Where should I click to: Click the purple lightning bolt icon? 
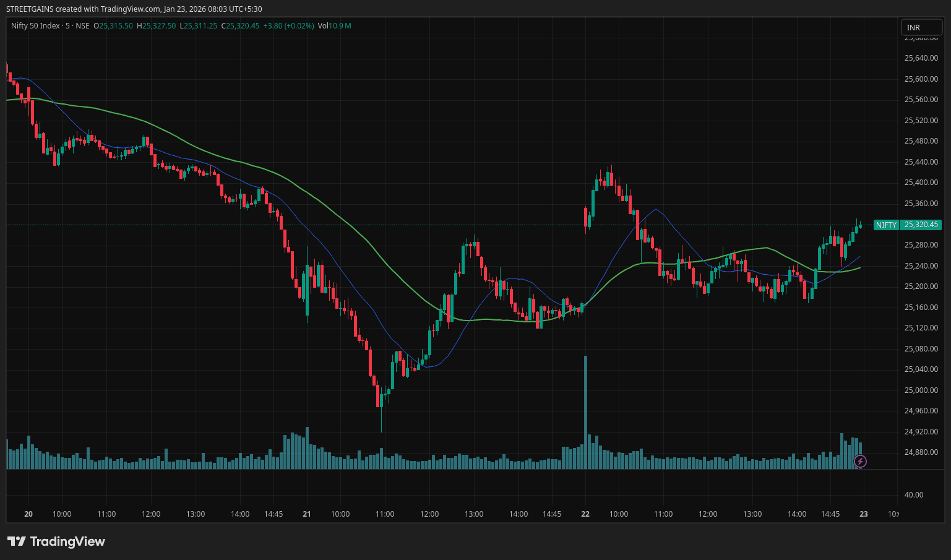click(860, 461)
